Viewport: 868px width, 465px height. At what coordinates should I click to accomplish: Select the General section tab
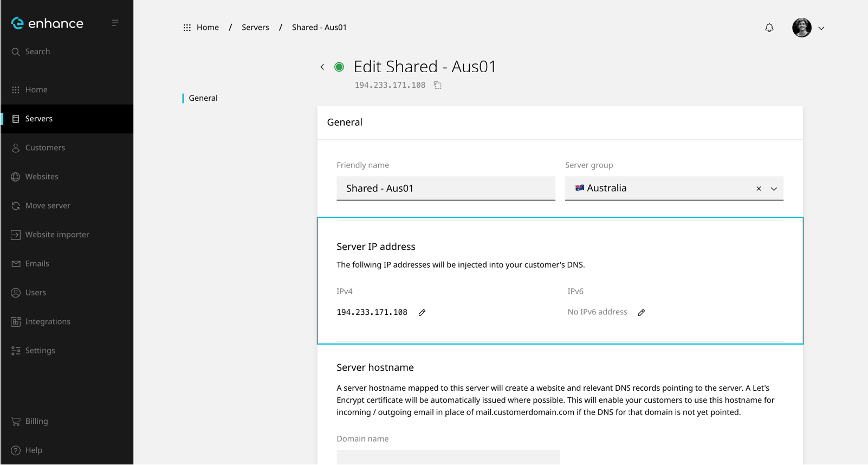(x=203, y=98)
